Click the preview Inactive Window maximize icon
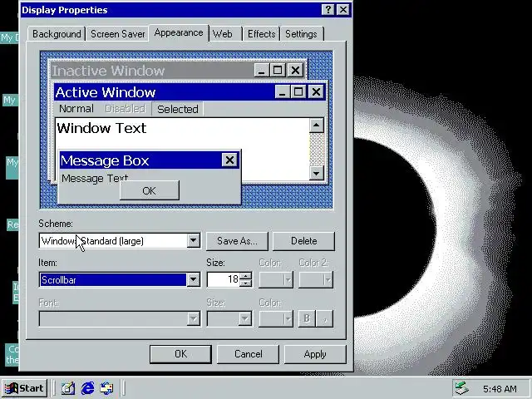 coord(278,70)
